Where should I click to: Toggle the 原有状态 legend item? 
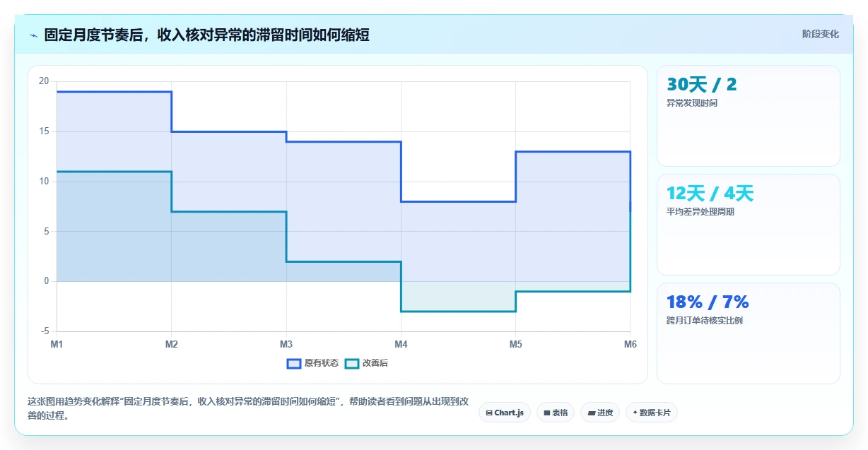tap(312, 363)
